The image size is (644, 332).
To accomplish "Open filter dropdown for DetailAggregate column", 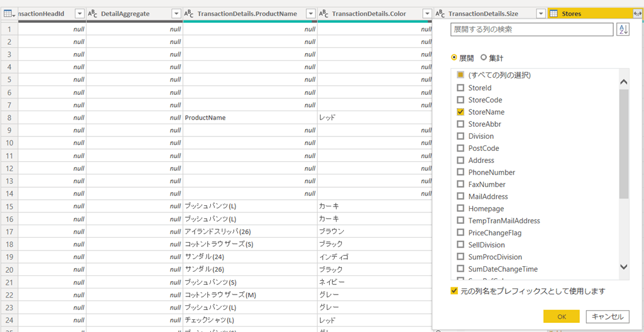I will click(176, 13).
